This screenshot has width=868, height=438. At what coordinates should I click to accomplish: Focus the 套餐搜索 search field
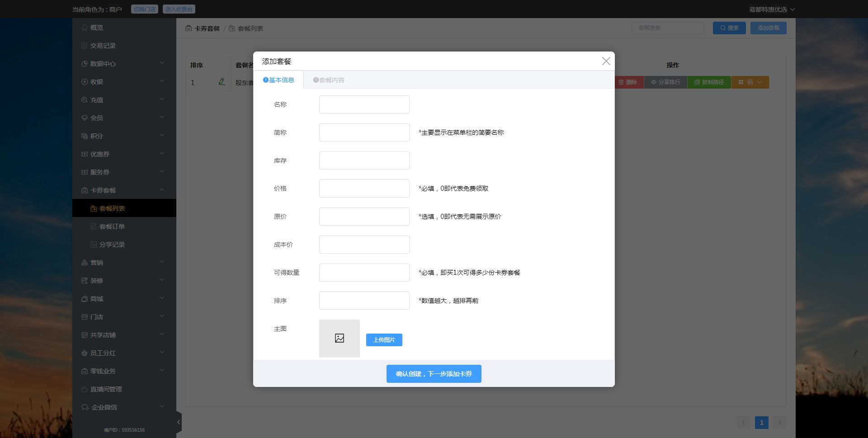coord(668,28)
